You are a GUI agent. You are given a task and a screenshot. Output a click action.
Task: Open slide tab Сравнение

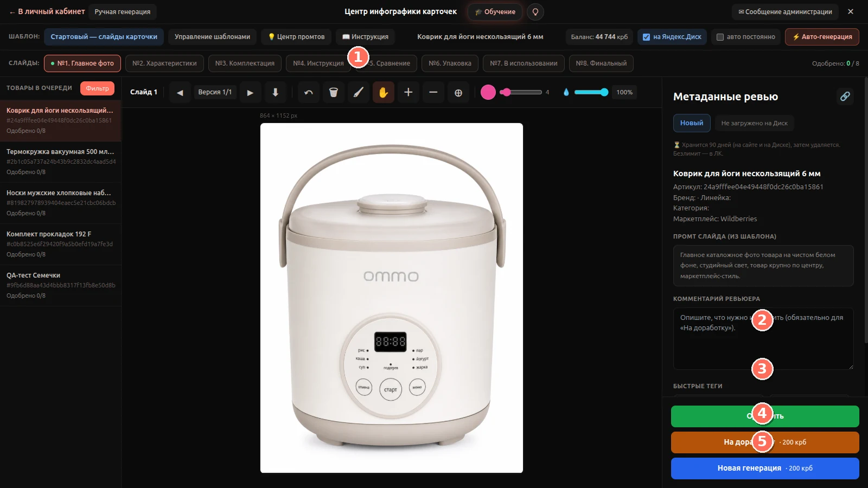coord(387,63)
